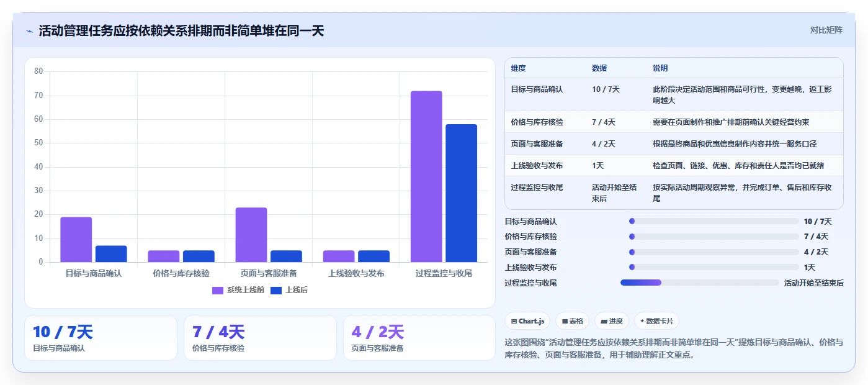Click the y-axis value 50
Image resolution: width=868 pixels, height=385 pixels.
click(38, 143)
